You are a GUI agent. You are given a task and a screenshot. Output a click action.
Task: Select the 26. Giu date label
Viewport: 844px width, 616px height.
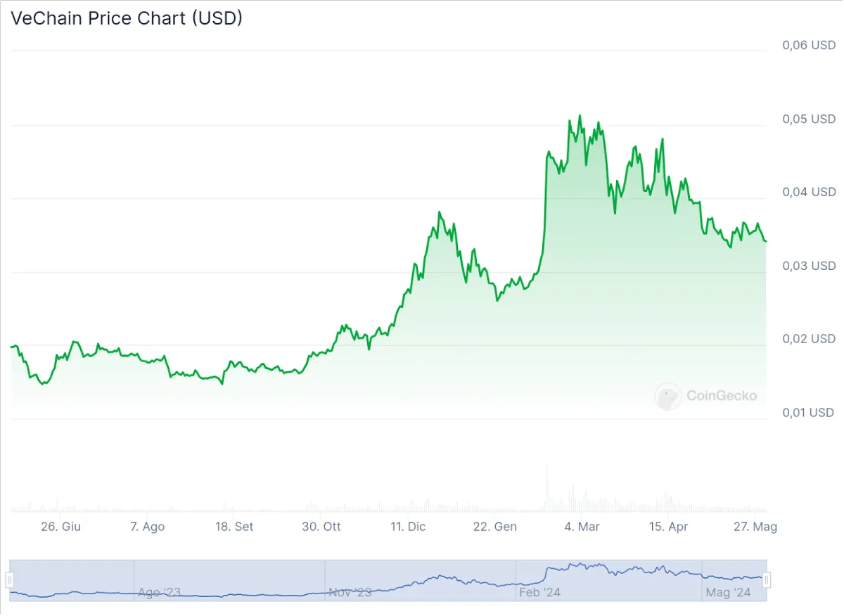62,527
